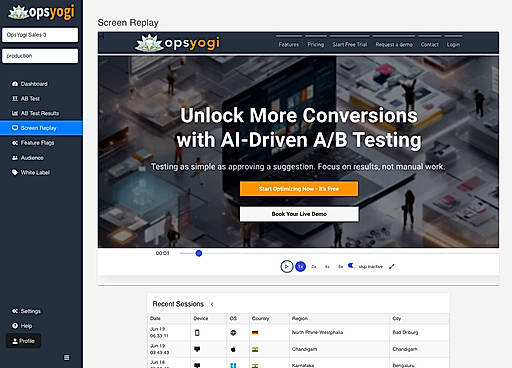Click the Feature Flags icon
The width and height of the screenshot is (512, 368).
coord(15,143)
